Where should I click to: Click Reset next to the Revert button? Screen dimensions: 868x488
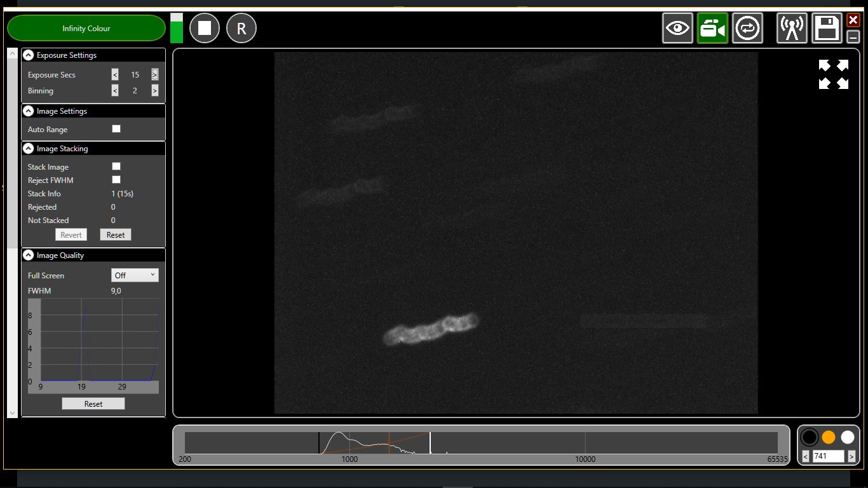pyautogui.click(x=116, y=235)
